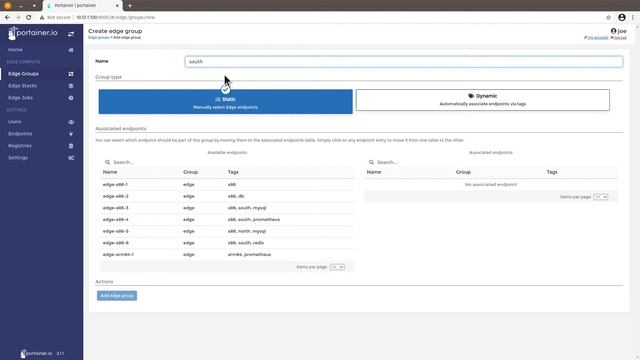Click the Name input field containing south
Image resolution: width=640 pixels, height=360 pixels.
[404, 62]
